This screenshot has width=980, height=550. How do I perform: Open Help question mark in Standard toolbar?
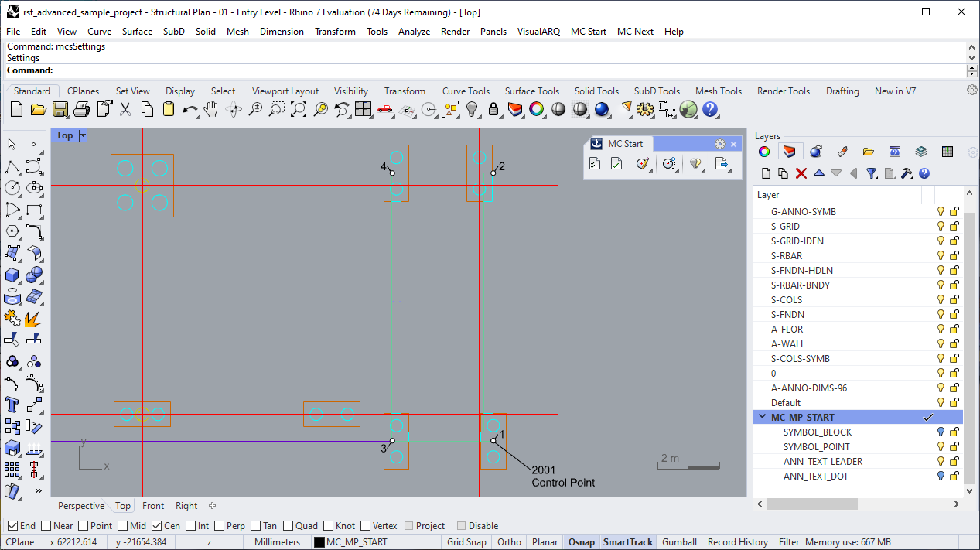tap(710, 110)
